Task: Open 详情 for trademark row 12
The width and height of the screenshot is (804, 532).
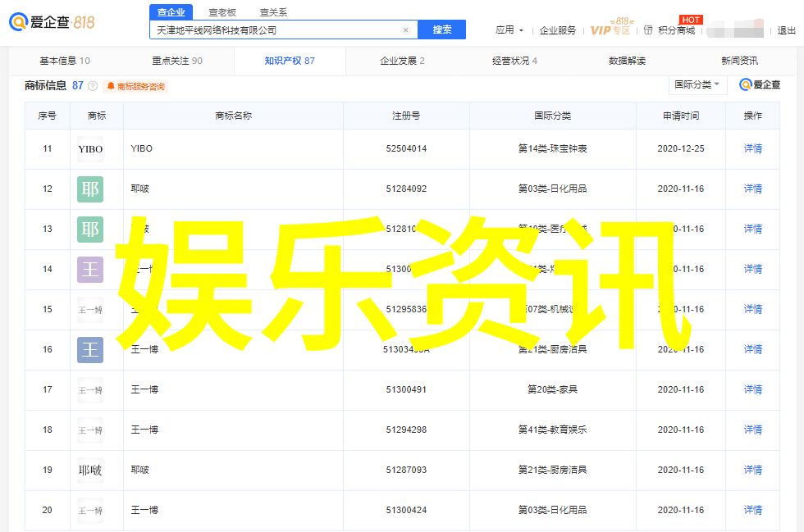Action: click(753, 189)
